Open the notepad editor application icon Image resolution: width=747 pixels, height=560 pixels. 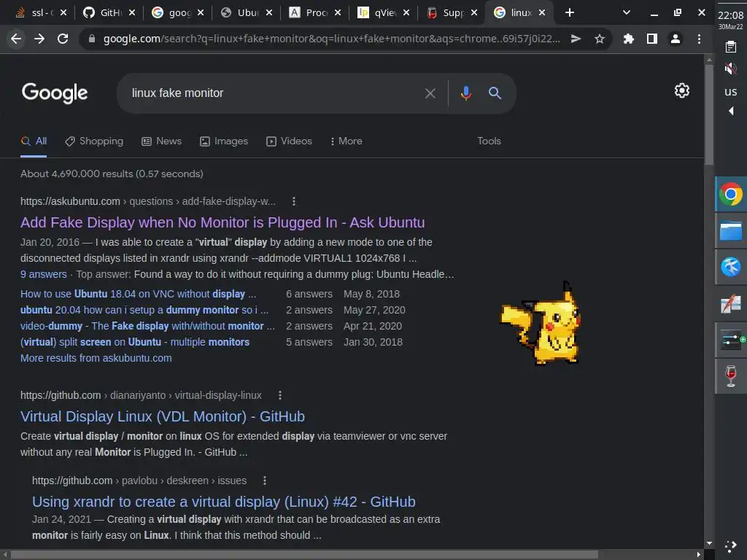[x=731, y=303]
